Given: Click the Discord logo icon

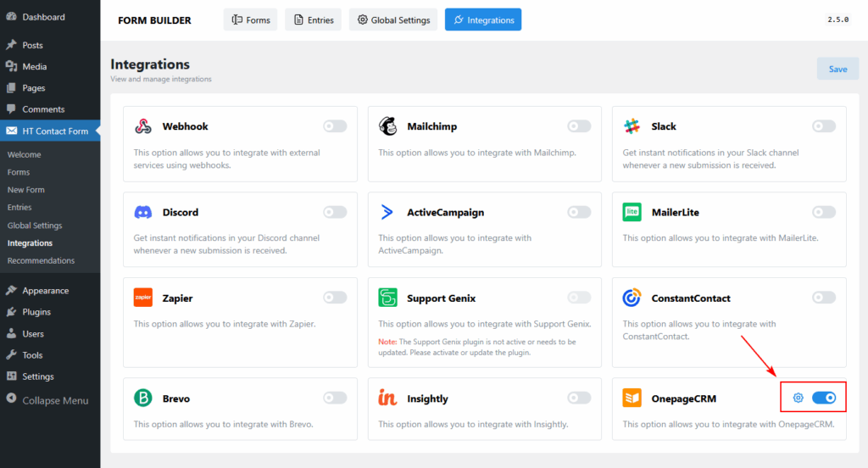Looking at the screenshot, I should click(x=143, y=212).
